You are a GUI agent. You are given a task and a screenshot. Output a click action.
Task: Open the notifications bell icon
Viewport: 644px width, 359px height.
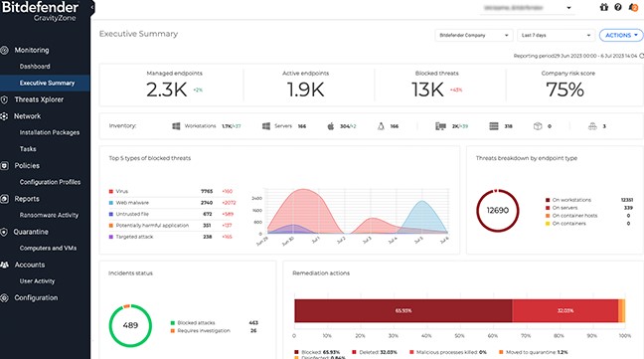[633, 7]
